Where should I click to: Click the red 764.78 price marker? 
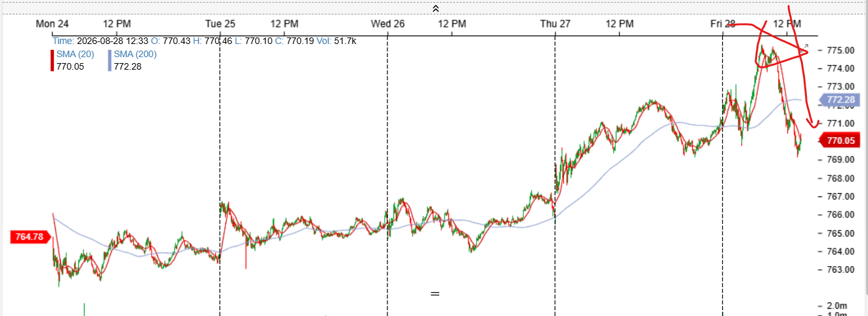(x=30, y=237)
